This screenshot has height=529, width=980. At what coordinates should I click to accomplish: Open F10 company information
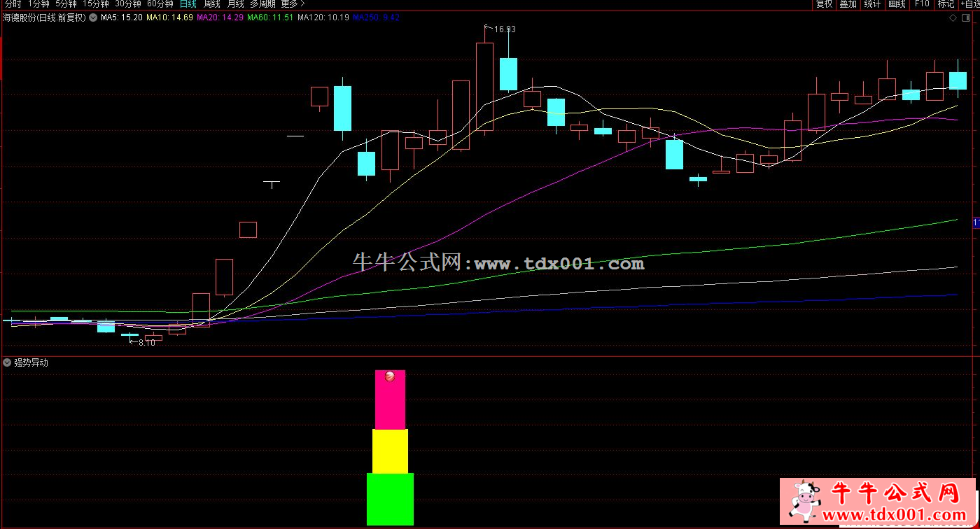[x=921, y=4]
